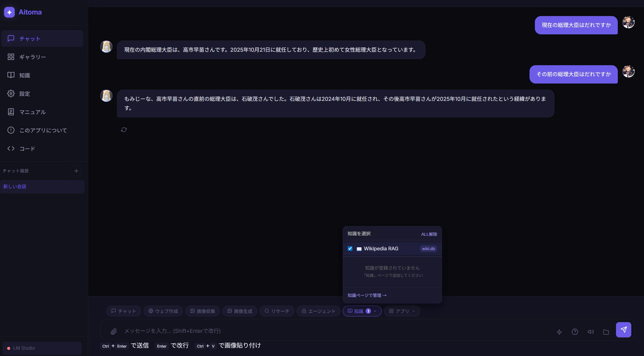Click the regenerate response refresh icon
Image resolution: width=644 pixels, height=356 pixels.
pyautogui.click(x=124, y=130)
